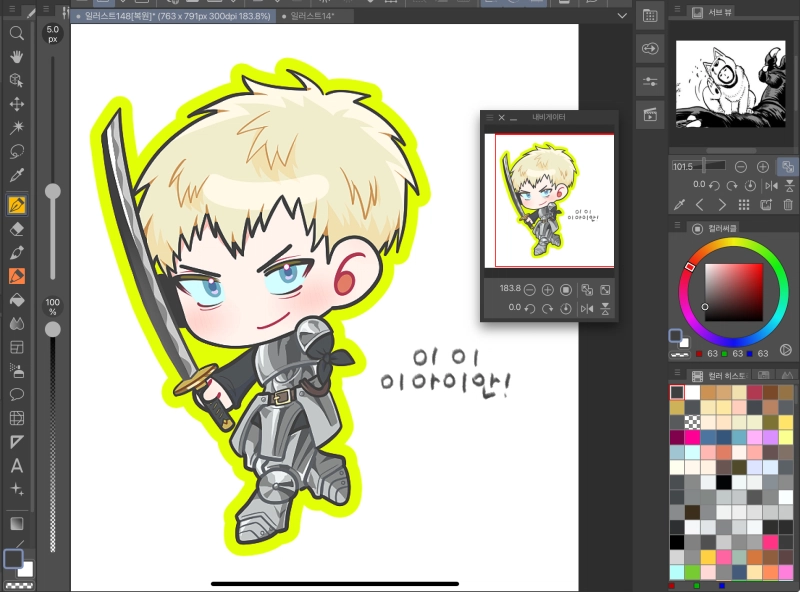Click the brush size slider handle
The image size is (800, 592).
tap(52, 190)
